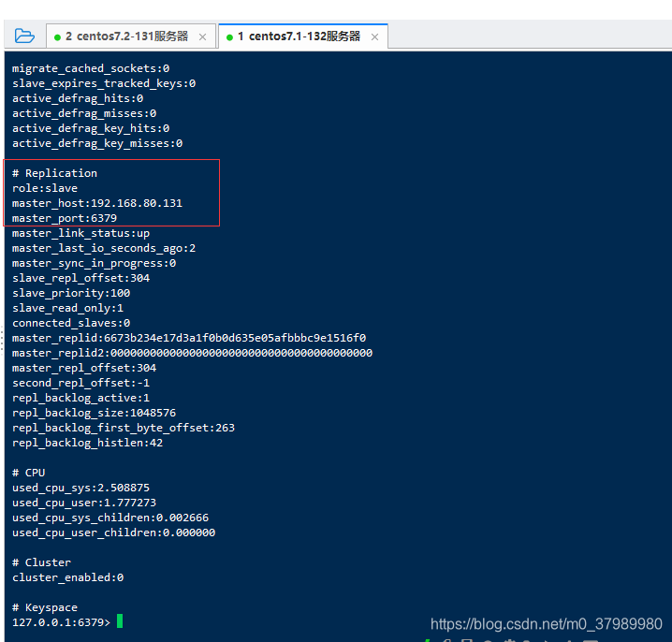The width and height of the screenshot is (672, 642).
Task: Close the centos7.2-131 tab
Action: (203, 37)
